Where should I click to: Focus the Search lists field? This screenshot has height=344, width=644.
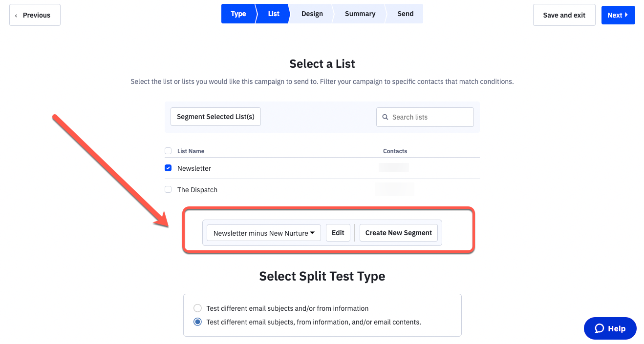[x=430, y=117]
